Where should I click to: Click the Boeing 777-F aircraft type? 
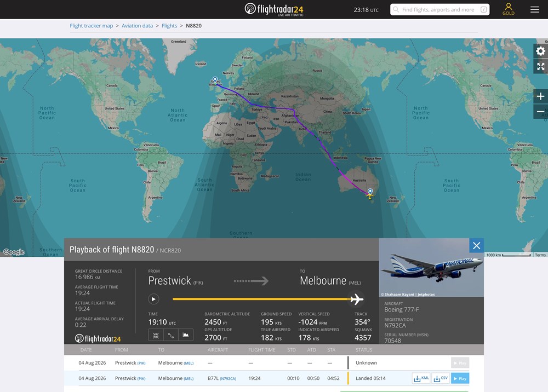coord(402,310)
